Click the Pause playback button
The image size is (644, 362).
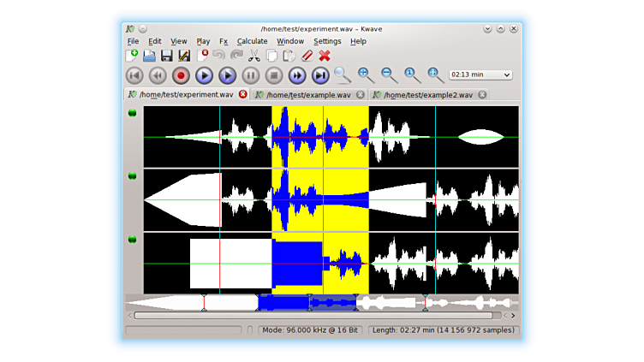[x=250, y=75]
